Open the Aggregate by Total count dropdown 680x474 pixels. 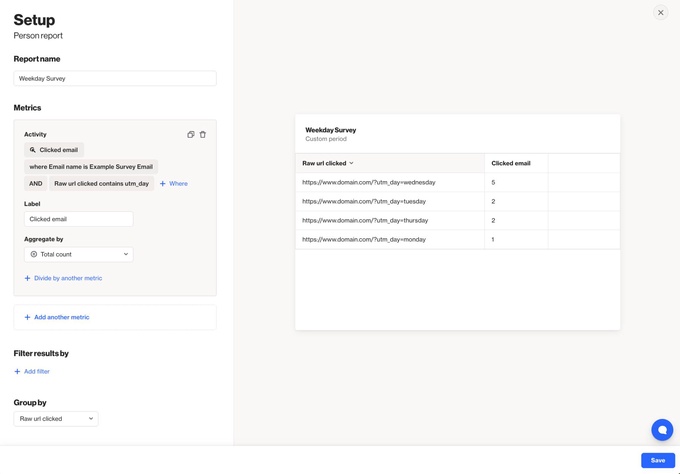78,254
